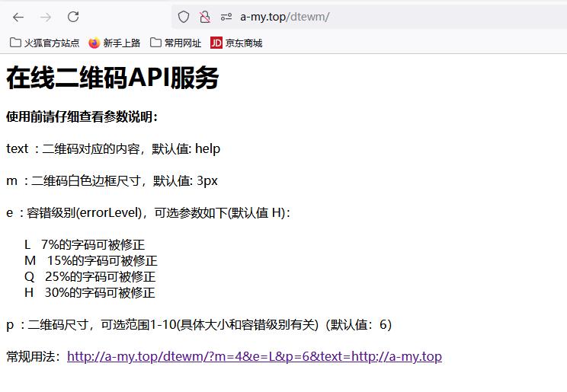This screenshot has height=392, width=567.
Task: Click the insecure connection padlock icon
Action: tap(205, 17)
